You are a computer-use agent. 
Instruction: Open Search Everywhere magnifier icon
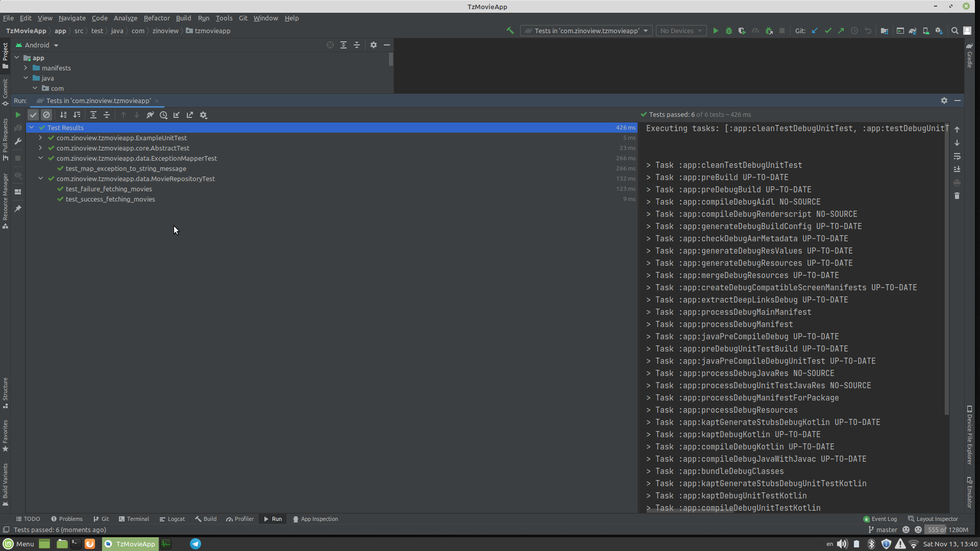[x=954, y=31]
